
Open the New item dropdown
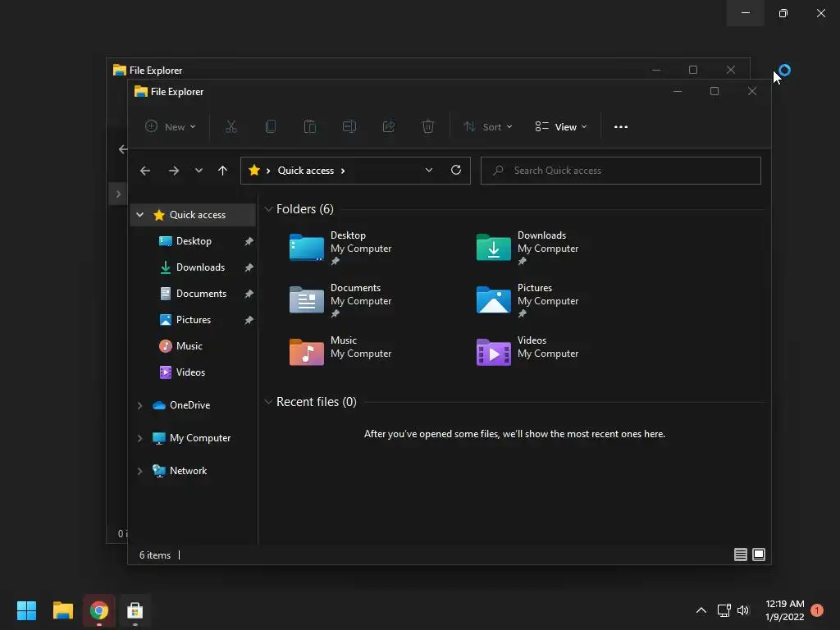coord(171,127)
